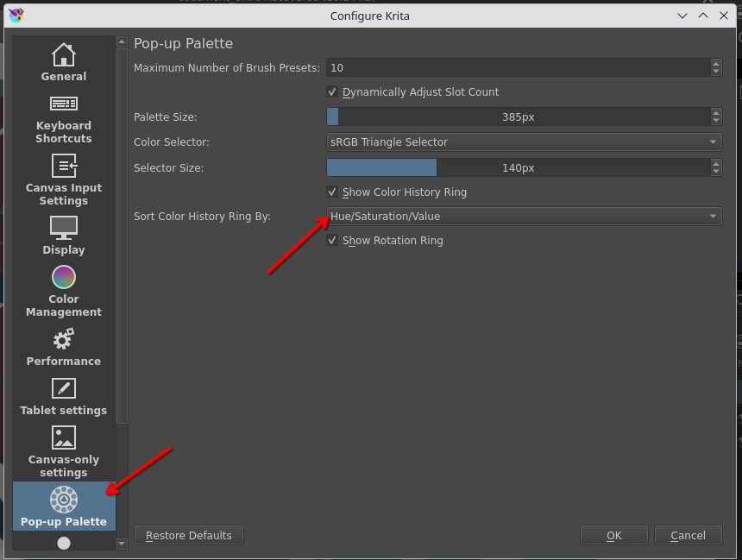This screenshot has height=560, width=742.
Task: Open the General settings page
Action: click(x=64, y=62)
